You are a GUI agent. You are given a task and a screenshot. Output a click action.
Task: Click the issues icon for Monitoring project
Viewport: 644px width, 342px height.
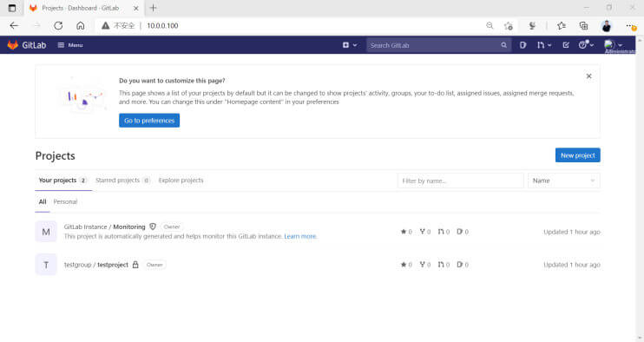[x=463, y=232]
